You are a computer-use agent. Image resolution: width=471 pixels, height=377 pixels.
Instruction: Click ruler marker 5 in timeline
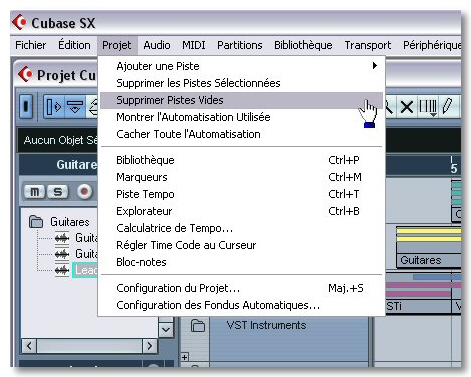tap(453, 168)
